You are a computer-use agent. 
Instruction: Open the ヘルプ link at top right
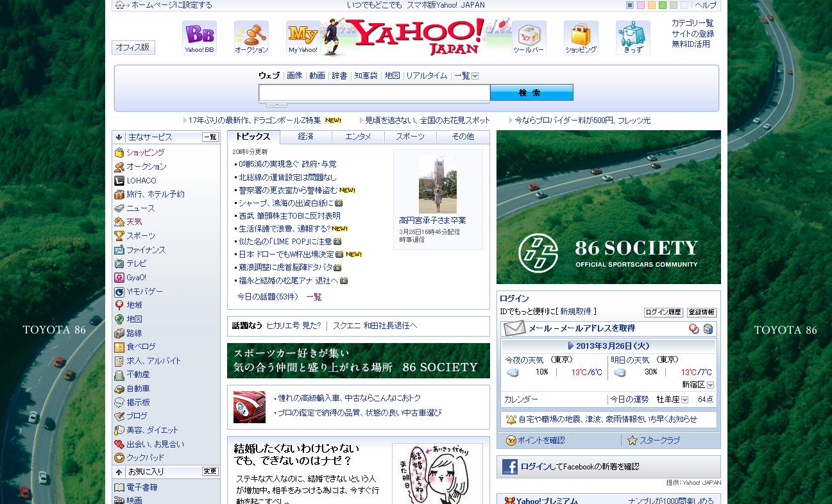pos(706,5)
